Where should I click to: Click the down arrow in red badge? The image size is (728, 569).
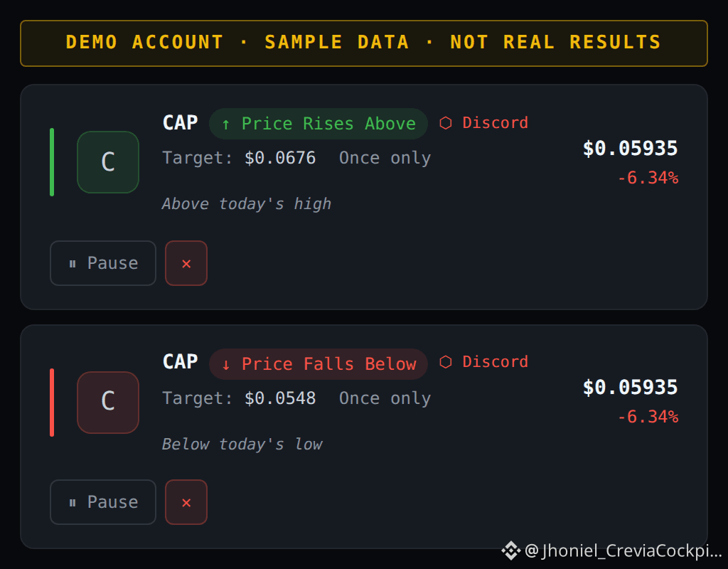pos(226,365)
